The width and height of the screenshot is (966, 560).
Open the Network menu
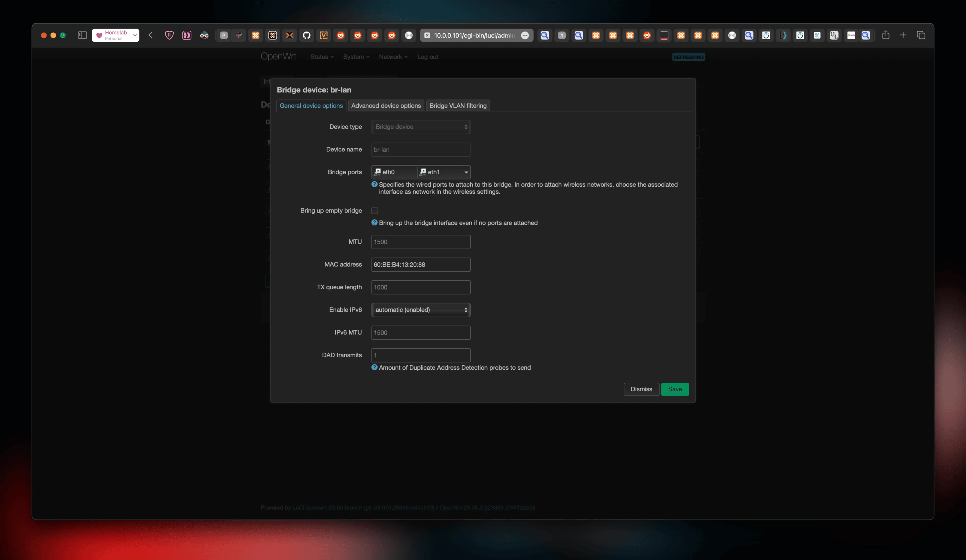393,57
